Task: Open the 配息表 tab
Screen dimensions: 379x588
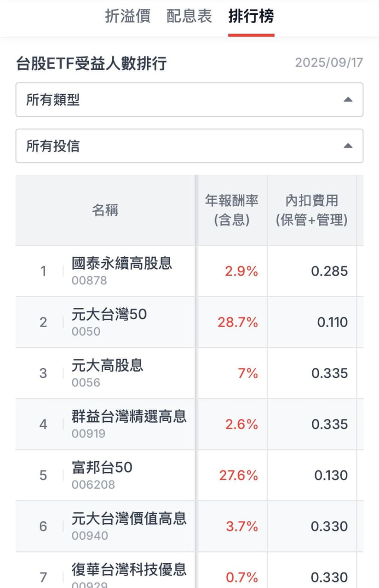Action: 189,17
